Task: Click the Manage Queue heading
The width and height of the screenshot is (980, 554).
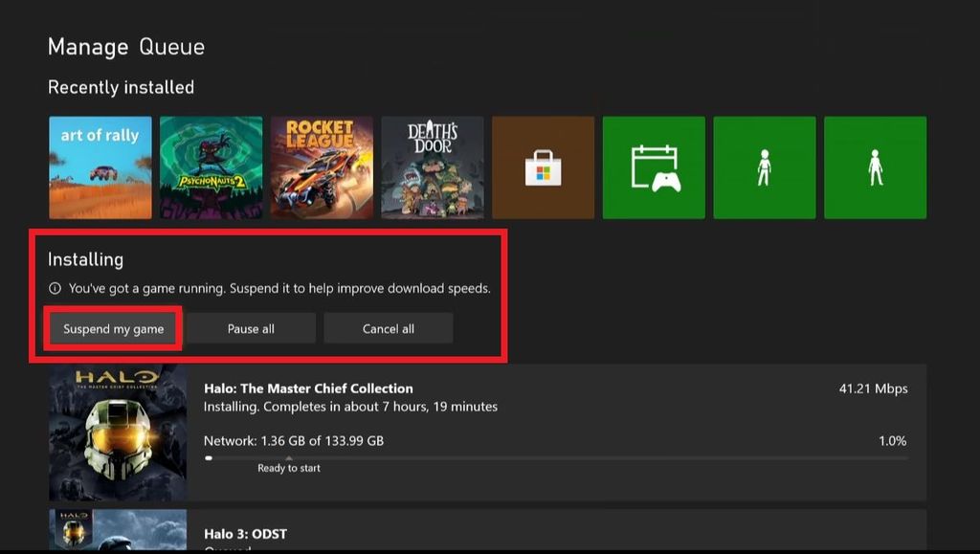Action: pyautogui.click(x=126, y=46)
